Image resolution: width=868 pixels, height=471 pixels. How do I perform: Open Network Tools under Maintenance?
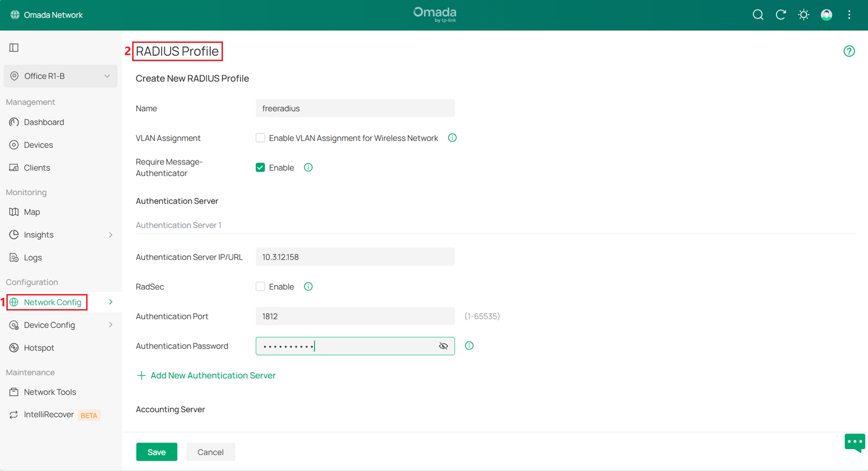(50, 392)
